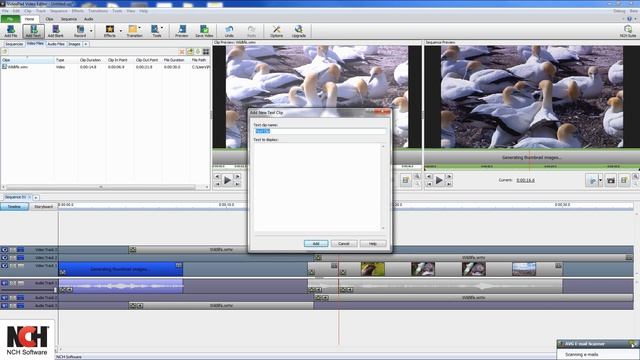Toggle collapse button on Audio Track 3
This screenshot has height=360, width=640.
[x=20, y=305]
